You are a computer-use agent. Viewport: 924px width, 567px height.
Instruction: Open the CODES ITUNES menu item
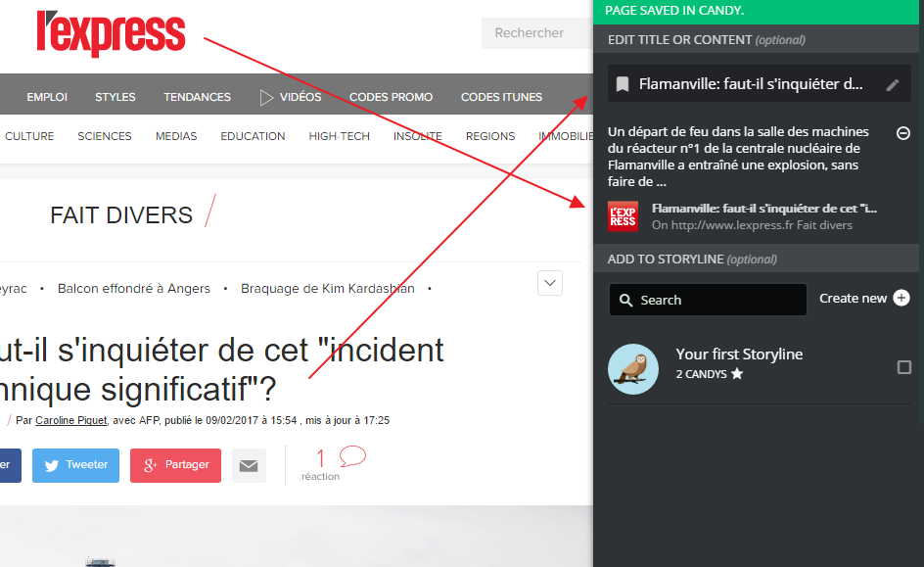(x=501, y=97)
